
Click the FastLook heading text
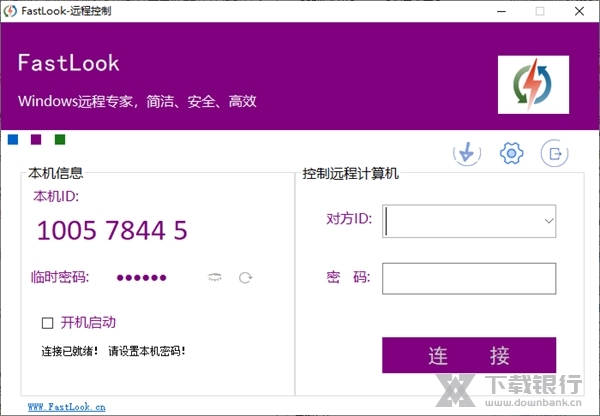coord(68,63)
